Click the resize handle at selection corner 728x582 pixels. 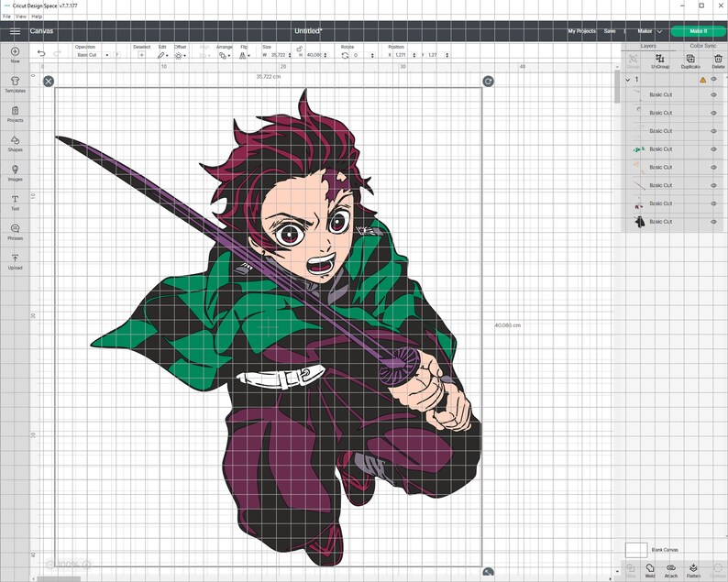click(488, 573)
